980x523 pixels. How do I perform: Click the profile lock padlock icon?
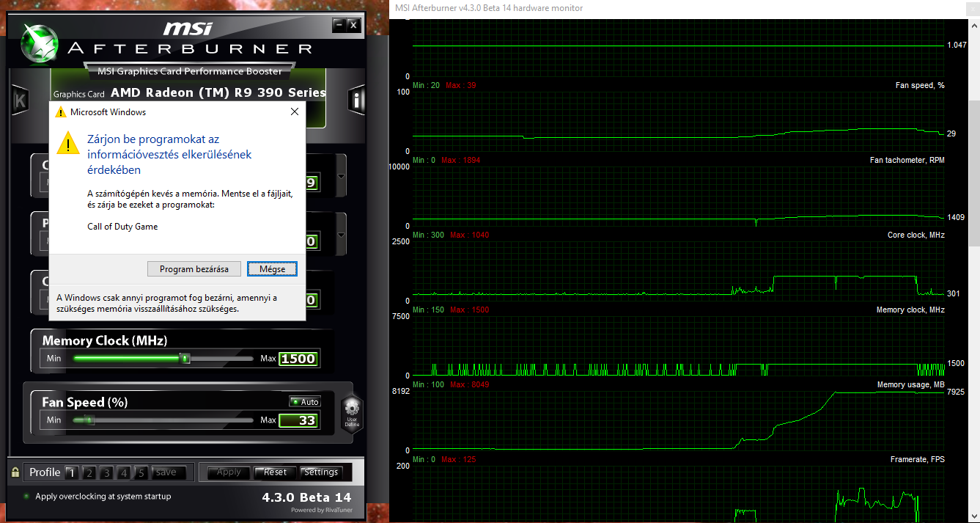click(15, 472)
